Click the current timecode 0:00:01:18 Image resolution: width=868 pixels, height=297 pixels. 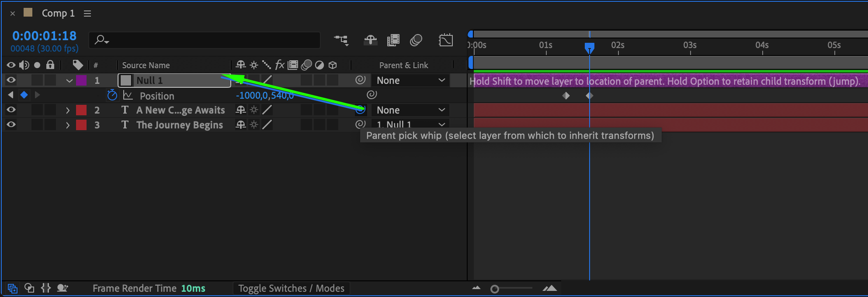44,36
